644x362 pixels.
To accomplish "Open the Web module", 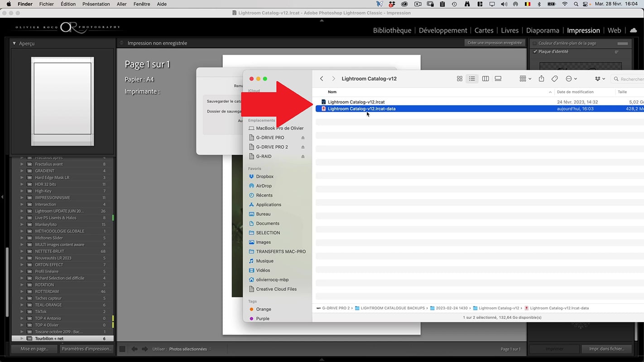I will click(614, 30).
